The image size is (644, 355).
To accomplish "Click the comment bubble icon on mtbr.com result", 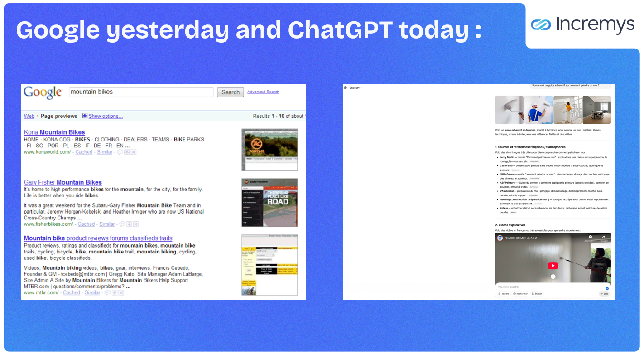I will (107, 293).
